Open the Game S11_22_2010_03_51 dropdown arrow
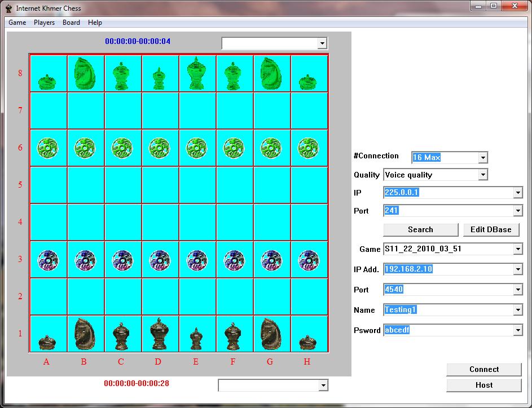This screenshot has width=532, height=408. click(518, 249)
